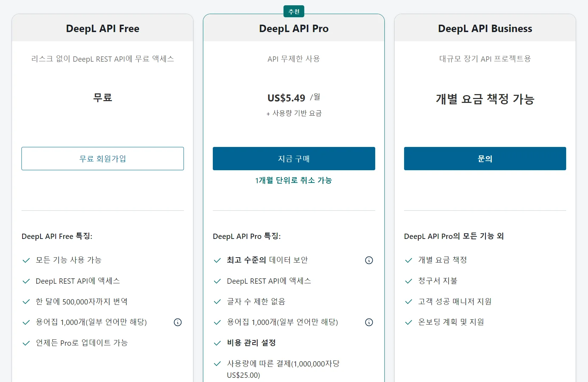Click DeepL API Pro 특징: label
588x382 pixels.
(247, 236)
